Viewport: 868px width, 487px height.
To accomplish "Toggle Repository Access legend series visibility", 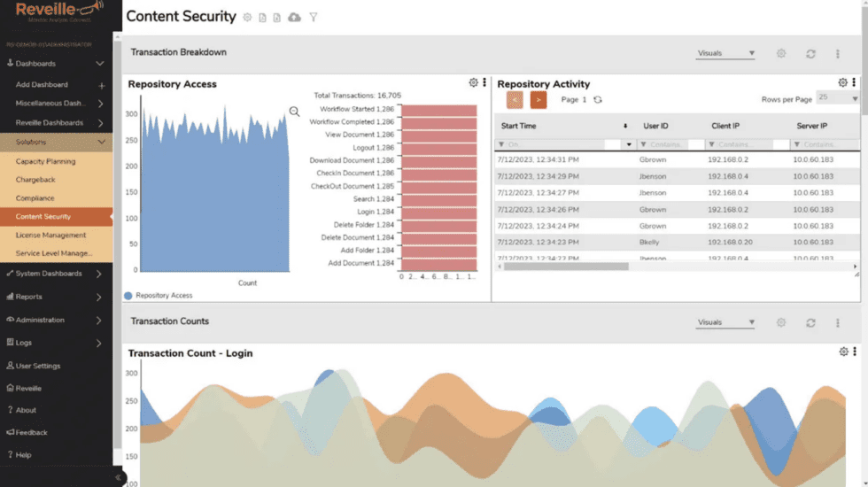I will pos(129,296).
